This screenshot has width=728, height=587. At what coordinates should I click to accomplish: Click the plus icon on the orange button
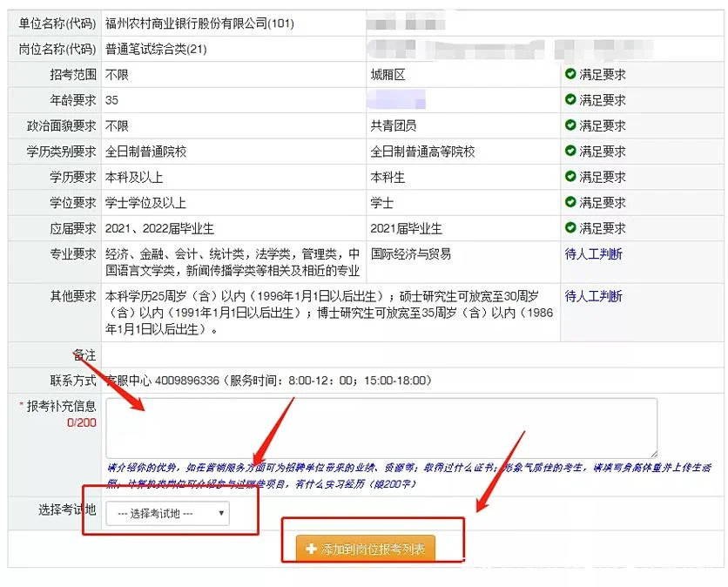(311, 549)
